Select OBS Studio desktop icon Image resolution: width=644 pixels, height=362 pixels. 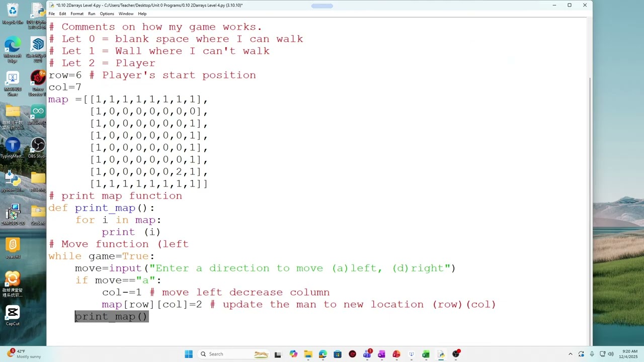38,148
